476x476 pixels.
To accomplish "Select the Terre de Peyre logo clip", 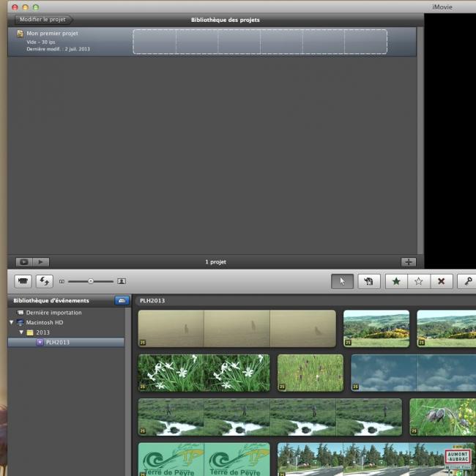I will tap(204, 459).
